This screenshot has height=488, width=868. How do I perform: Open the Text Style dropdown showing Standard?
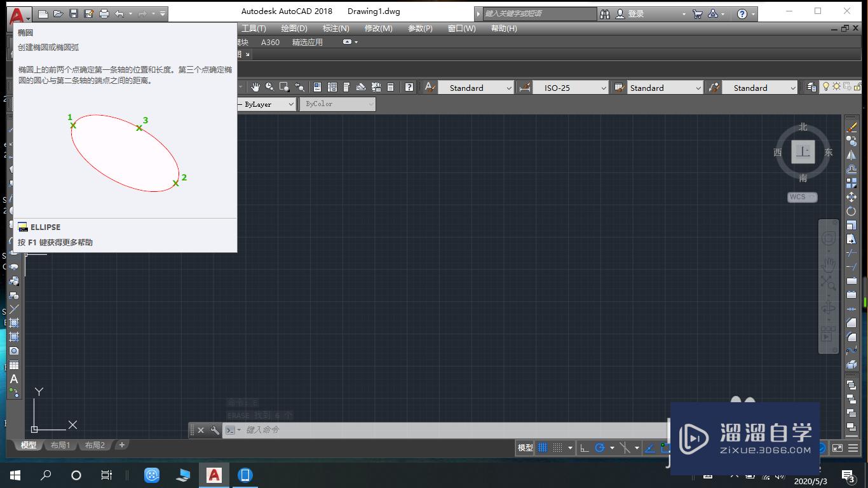point(475,88)
